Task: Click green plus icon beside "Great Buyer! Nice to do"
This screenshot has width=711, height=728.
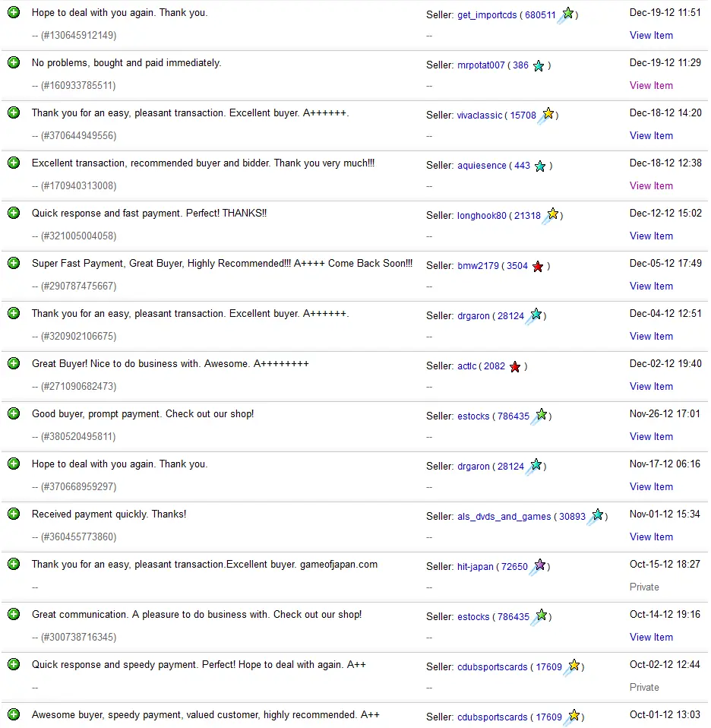Action: point(14,363)
